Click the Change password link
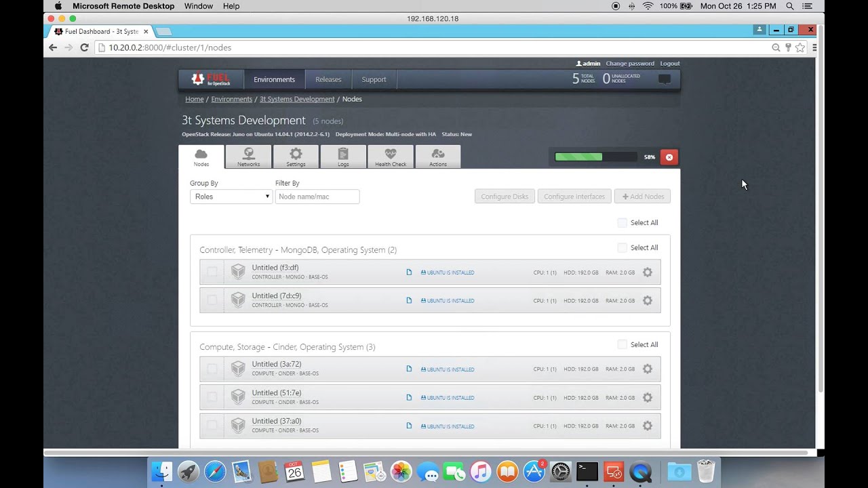This screenshot has height=488, width=868. coord(630,63)
